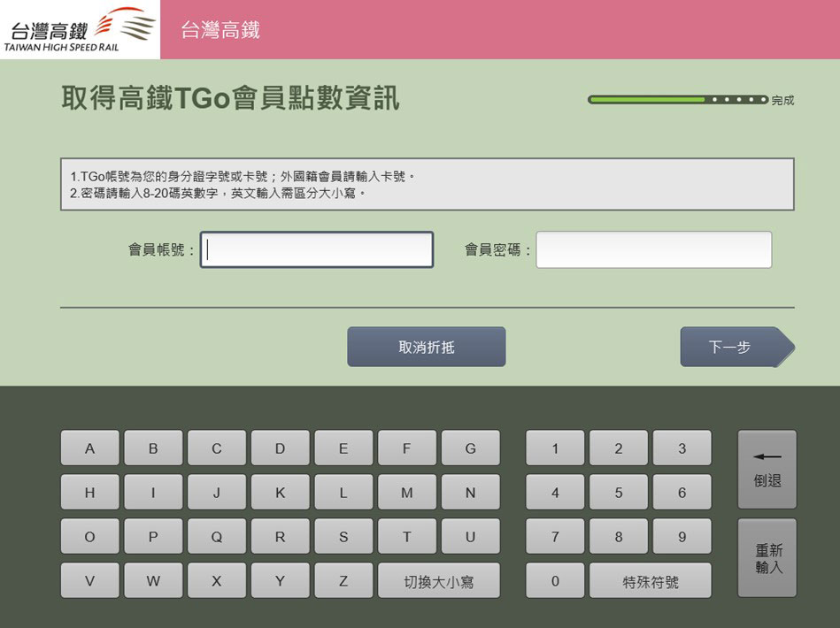Tap the T key on keyboard
The image size is (840, 628).
[x=407, y=536]
